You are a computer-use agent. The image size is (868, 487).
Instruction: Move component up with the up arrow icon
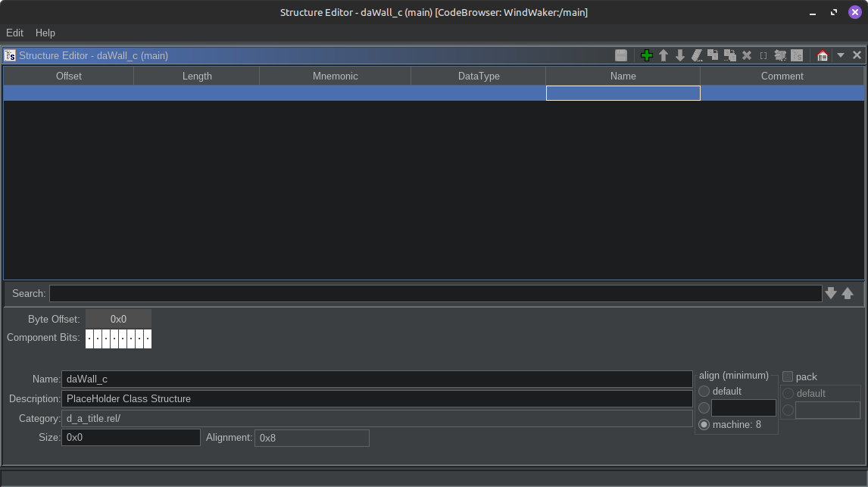pos(663,55)
